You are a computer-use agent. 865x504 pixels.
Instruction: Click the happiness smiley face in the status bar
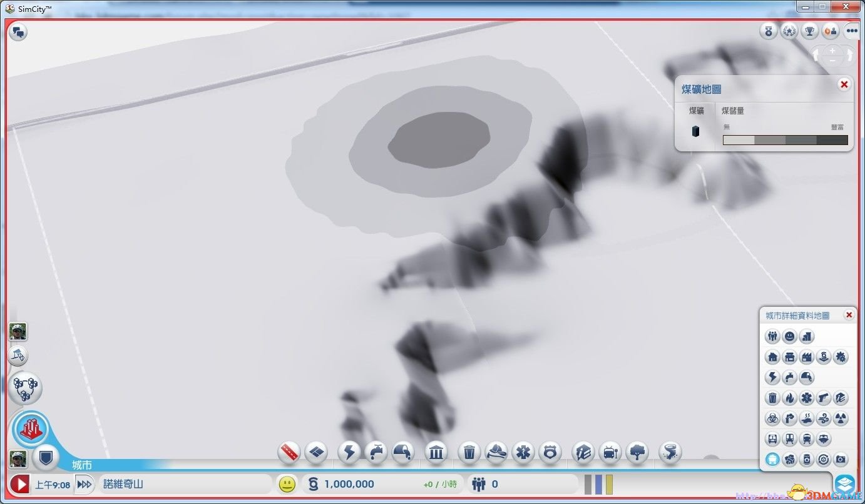point(287,484)
